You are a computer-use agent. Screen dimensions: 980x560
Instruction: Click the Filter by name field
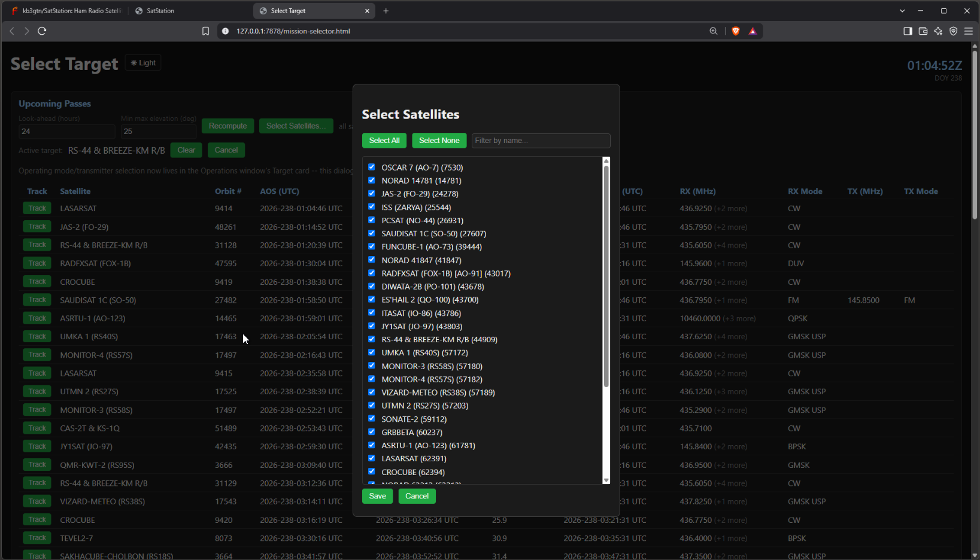pyautogui.click(x=541, y=141)
